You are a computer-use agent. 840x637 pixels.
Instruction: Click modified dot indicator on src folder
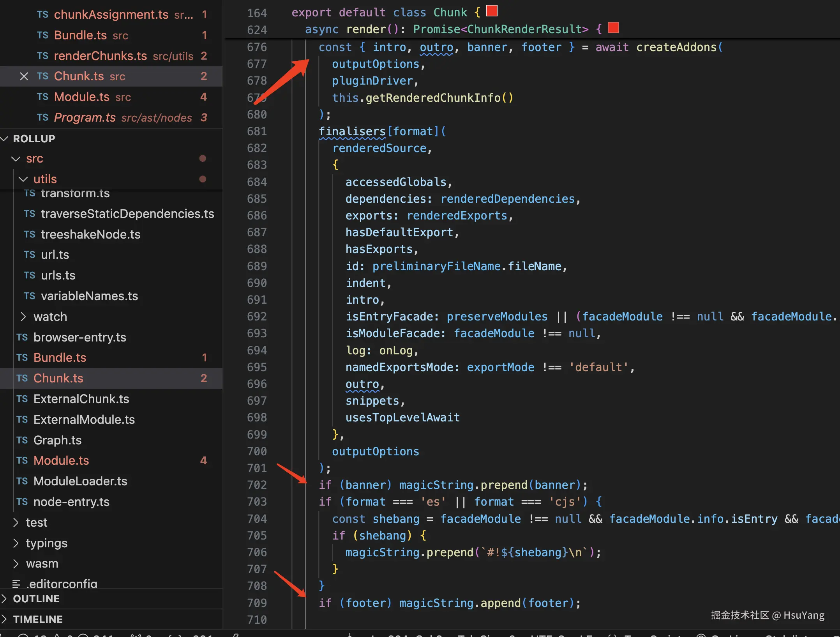203,158
